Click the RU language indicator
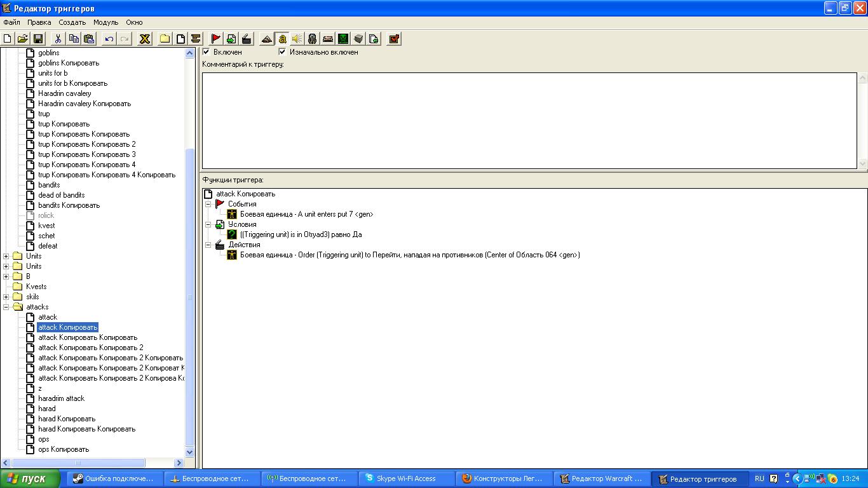Viewport: 868px width, 488px height. click(760, 478)
